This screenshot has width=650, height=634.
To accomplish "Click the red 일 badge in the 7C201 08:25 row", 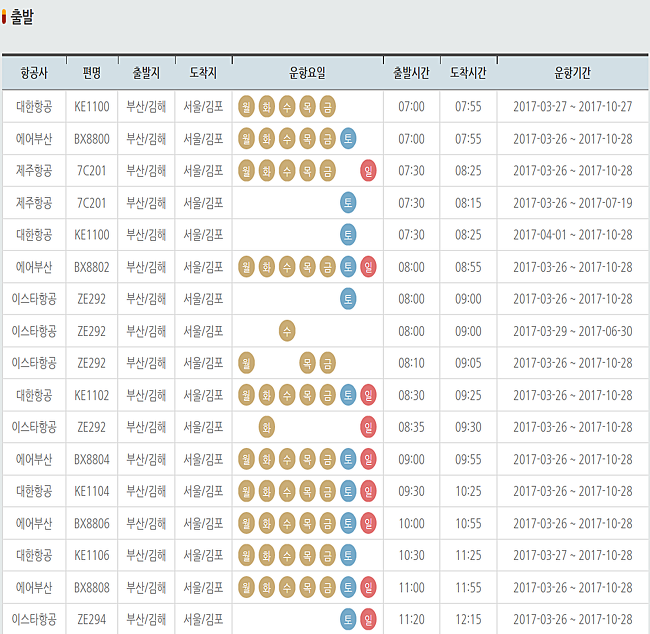I will (x=368, y=170).
